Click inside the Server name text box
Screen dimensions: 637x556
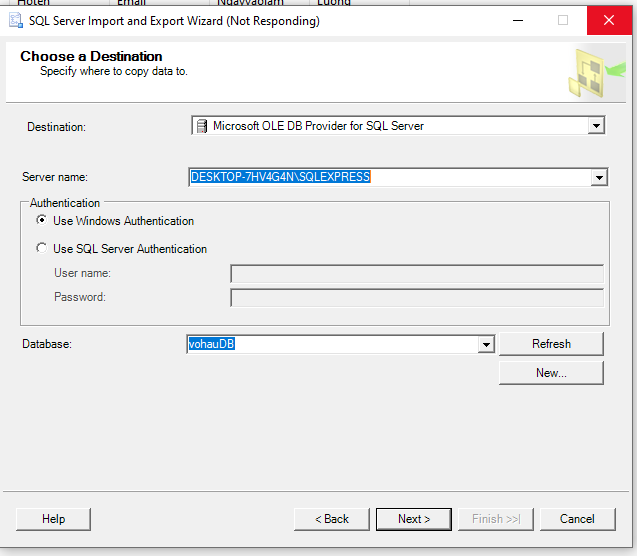point(390,177)
